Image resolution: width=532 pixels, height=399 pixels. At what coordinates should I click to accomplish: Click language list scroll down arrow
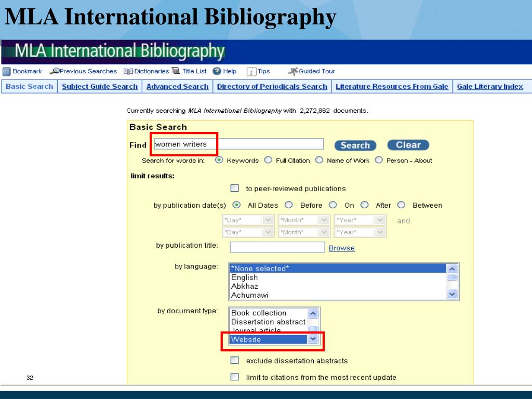[452, 294]
